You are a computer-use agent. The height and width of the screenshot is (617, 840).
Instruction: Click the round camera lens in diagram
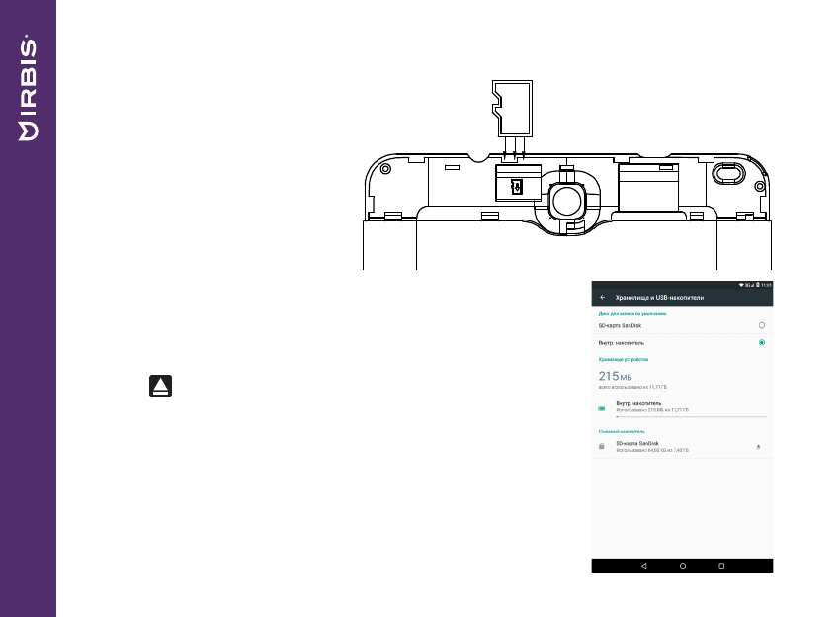[x=566, y=201]
